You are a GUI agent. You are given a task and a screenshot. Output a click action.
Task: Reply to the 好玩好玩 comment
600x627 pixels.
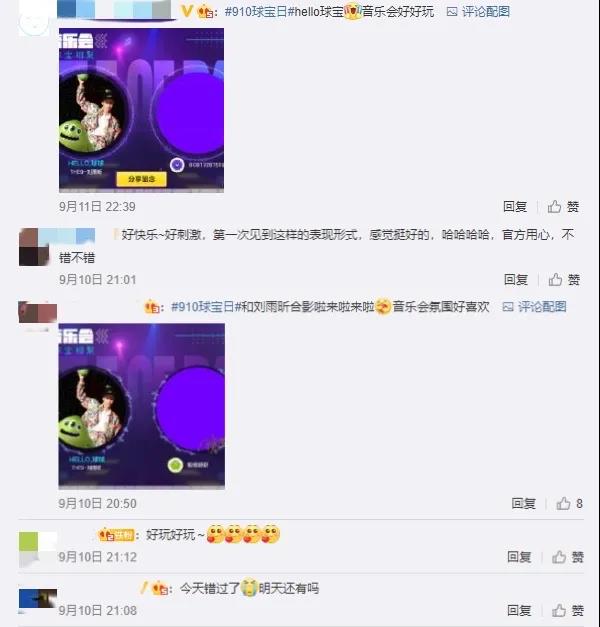[x=519, y=557]
